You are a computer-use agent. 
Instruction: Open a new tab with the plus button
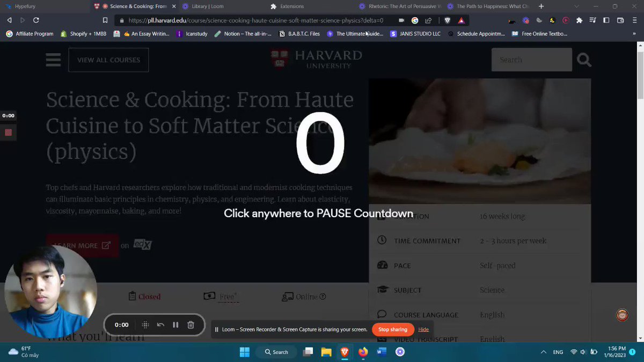[541, 6]
